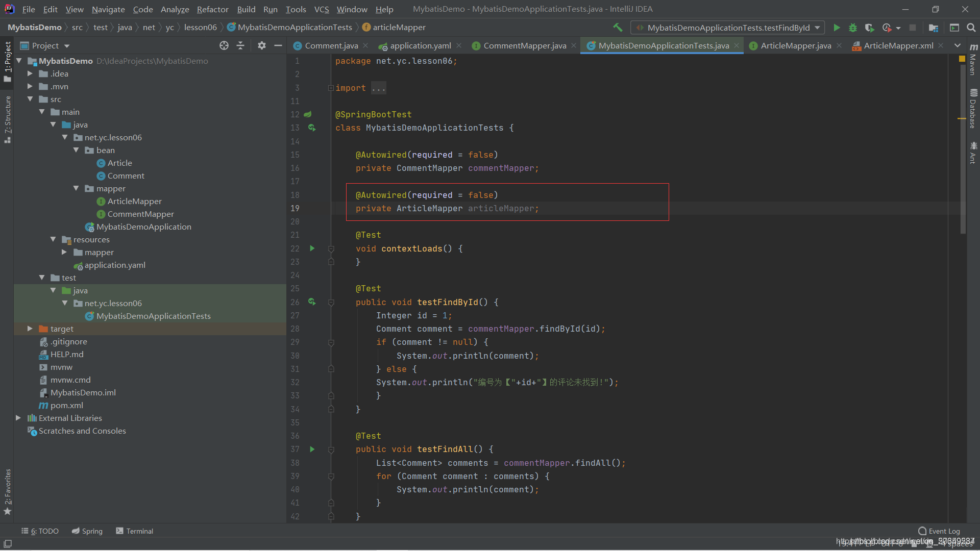
Task: Open the run configuration dropdown
Action: point(728,28)
